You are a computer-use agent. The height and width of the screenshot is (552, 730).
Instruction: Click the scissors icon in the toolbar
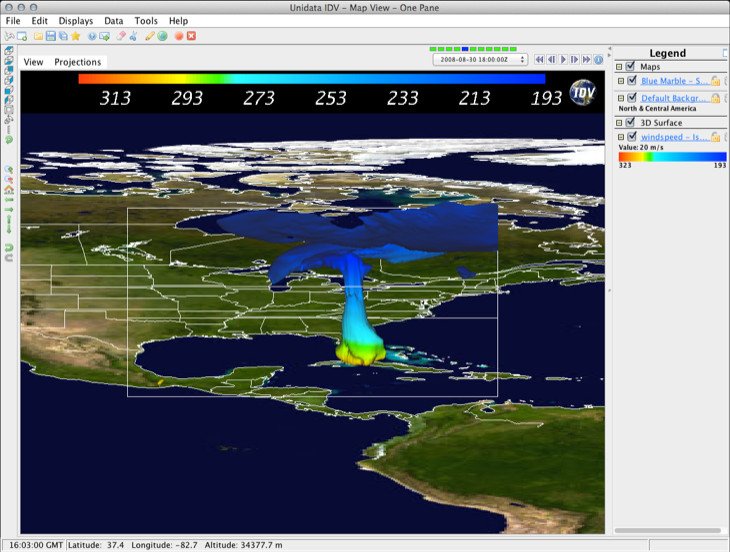133,36
